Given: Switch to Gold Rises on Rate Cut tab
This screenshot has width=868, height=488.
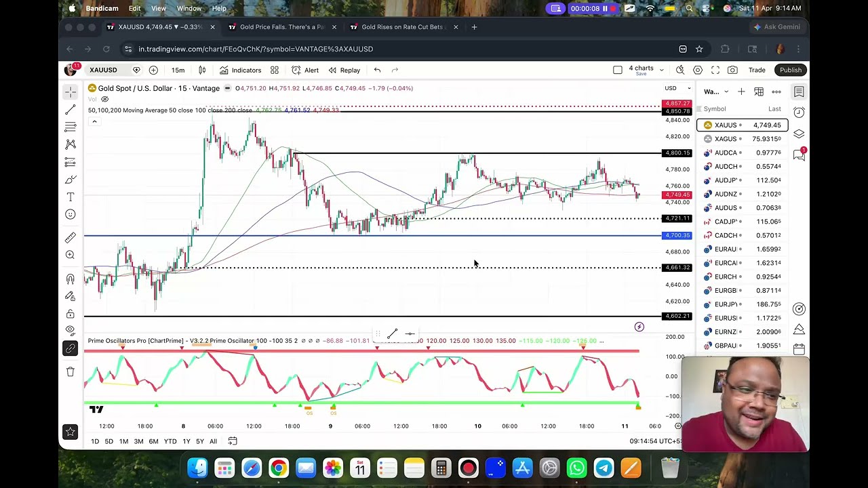Looking at the screenshot, I should (402, 27).
